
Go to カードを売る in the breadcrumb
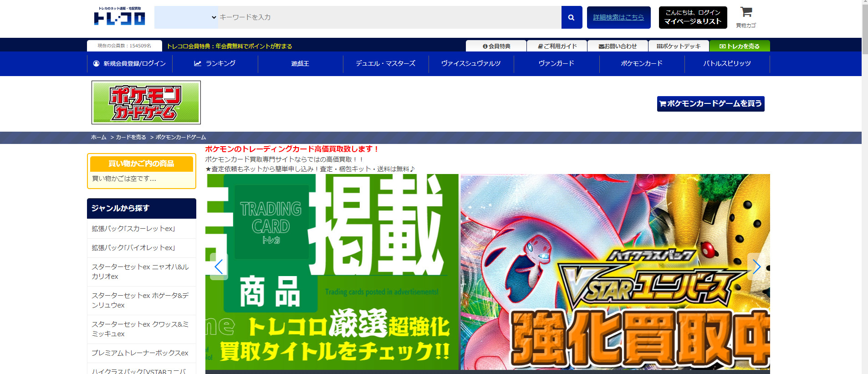click(131, 137)
